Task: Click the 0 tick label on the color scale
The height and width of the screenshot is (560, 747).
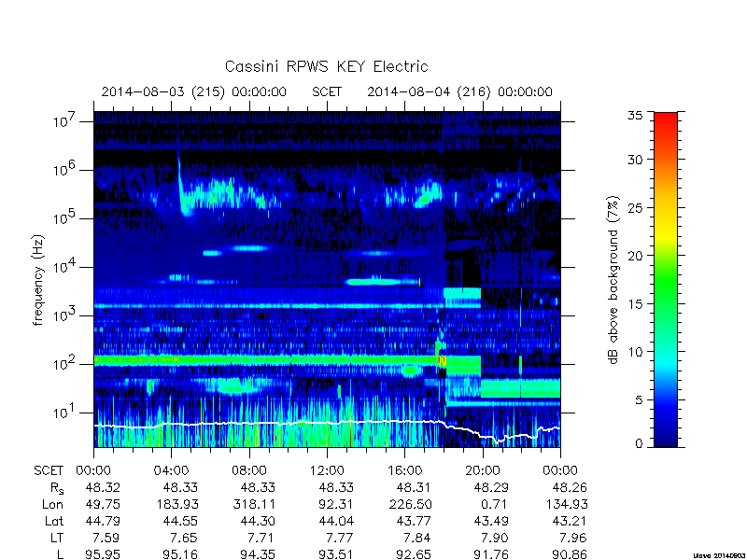Action: coord(639,443)
